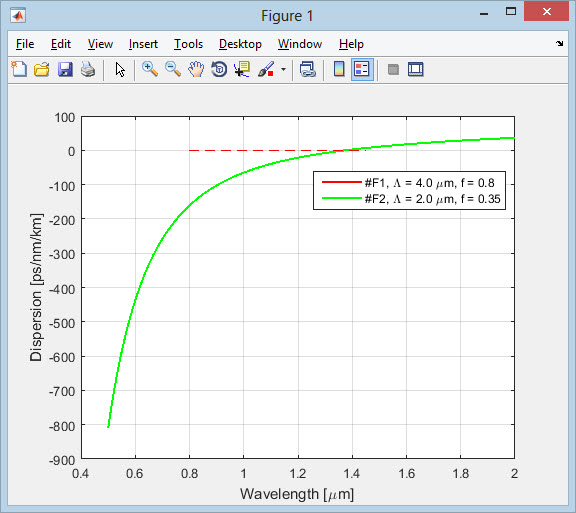Select the Edit Plot arrow tool
576x513 pixels.
[120, 69]
